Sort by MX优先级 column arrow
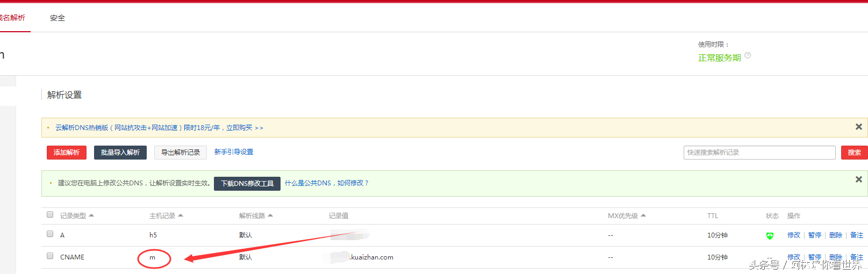Viewport: 868px width, 274px height. tap(643, 215)
